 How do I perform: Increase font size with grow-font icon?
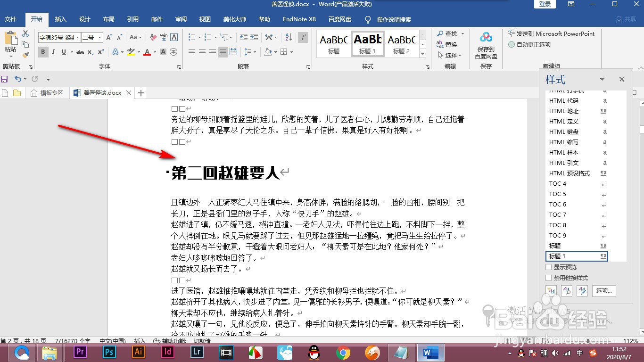[109, 37]
